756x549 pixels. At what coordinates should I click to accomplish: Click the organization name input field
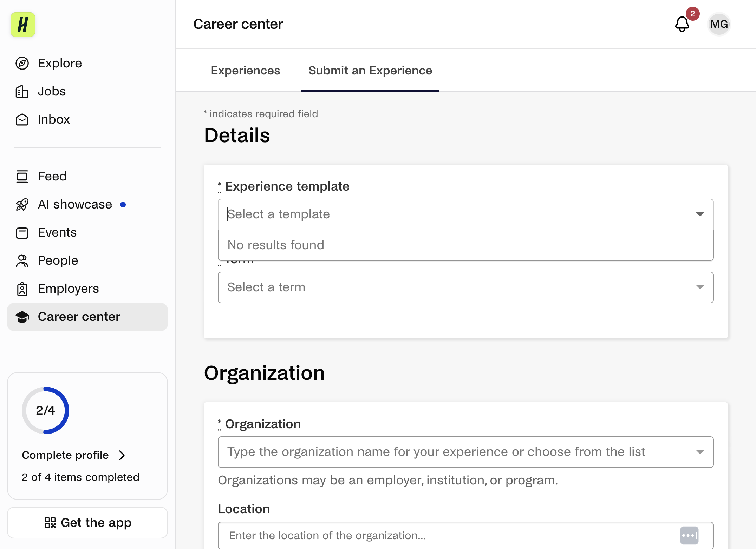point(465,452)
